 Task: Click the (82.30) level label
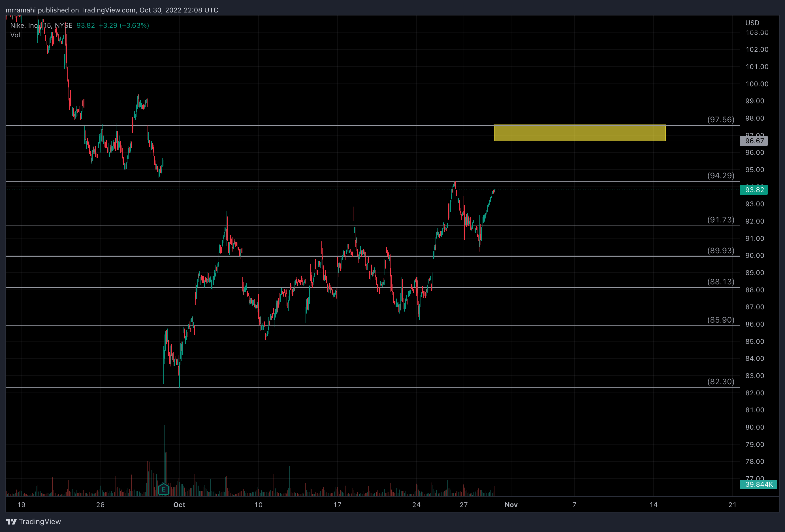click(x=721, y=381)
